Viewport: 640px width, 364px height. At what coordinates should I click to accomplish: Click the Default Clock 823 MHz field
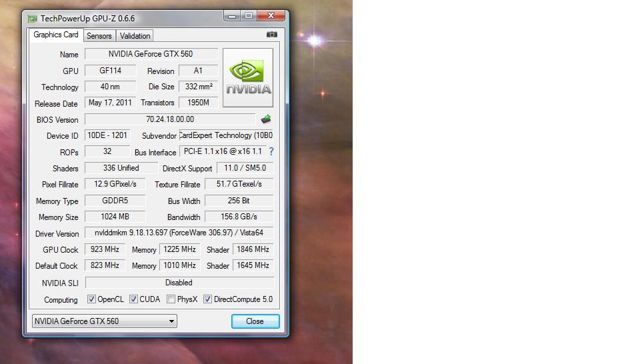(x=105, y=265)
